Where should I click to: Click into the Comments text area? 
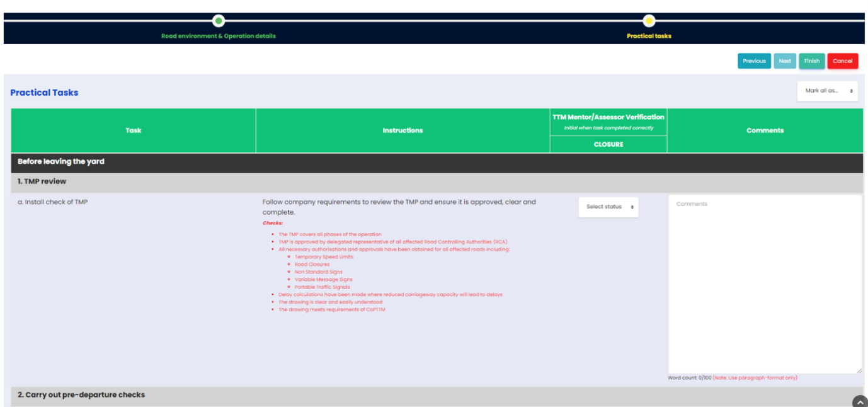pyautogui.click(x=765, y=284)
